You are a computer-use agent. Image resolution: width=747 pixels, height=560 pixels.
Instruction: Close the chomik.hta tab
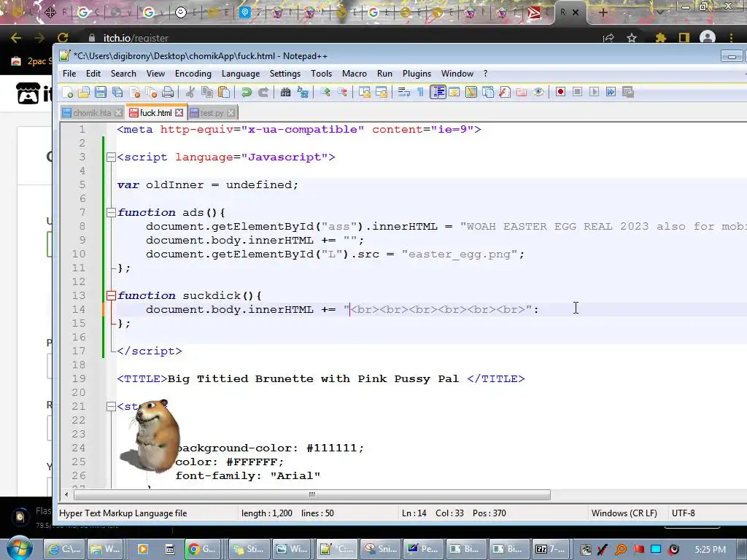(119, 113)
